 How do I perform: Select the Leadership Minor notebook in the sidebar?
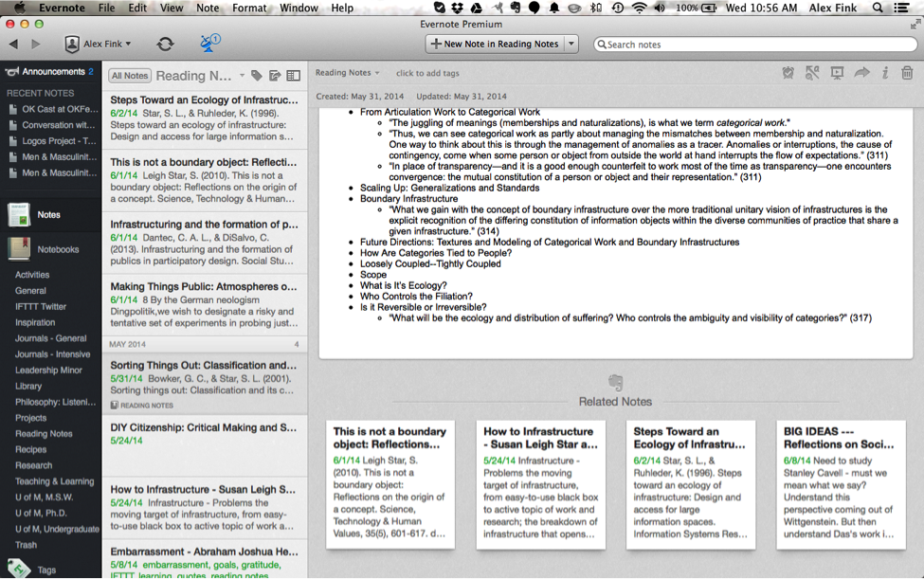coord(48,371)
